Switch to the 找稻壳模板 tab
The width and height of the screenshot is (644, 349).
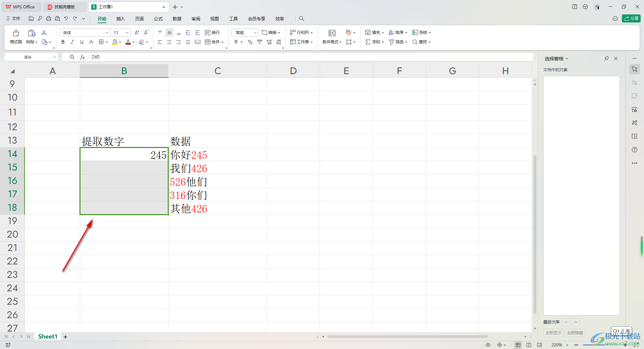click(65, 7)
